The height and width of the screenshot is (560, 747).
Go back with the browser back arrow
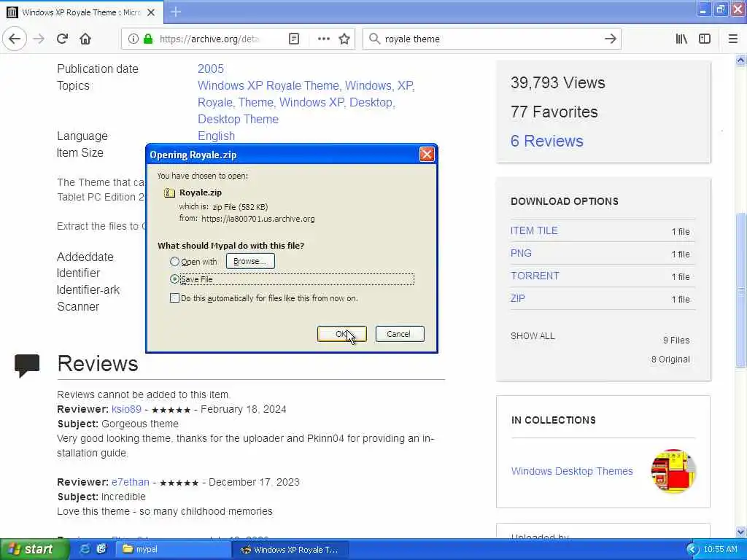point(15,39)
